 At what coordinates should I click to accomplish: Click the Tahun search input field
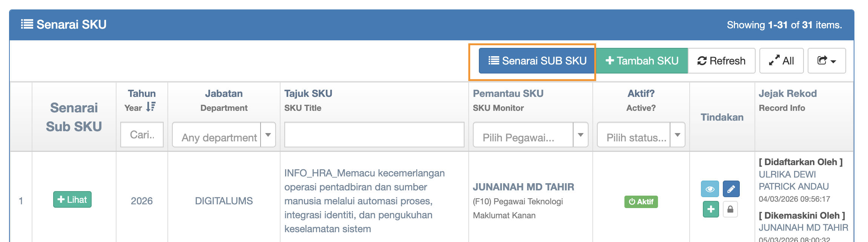[x=142, y=135]
